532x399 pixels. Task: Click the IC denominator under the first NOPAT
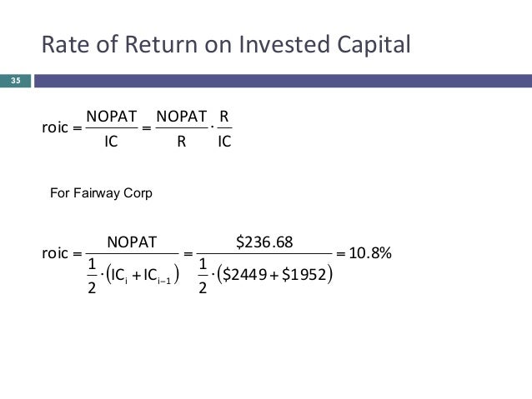(x=110, y=141)
